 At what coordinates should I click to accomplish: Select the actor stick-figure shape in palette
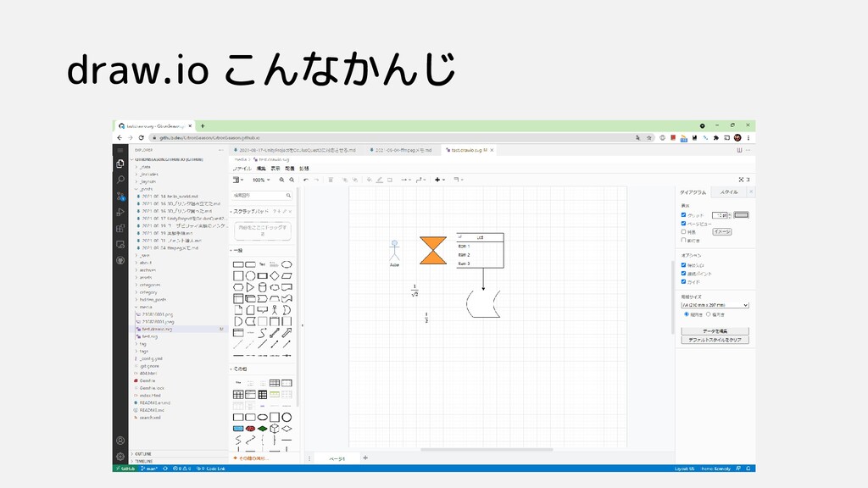[x=274, y=310]
